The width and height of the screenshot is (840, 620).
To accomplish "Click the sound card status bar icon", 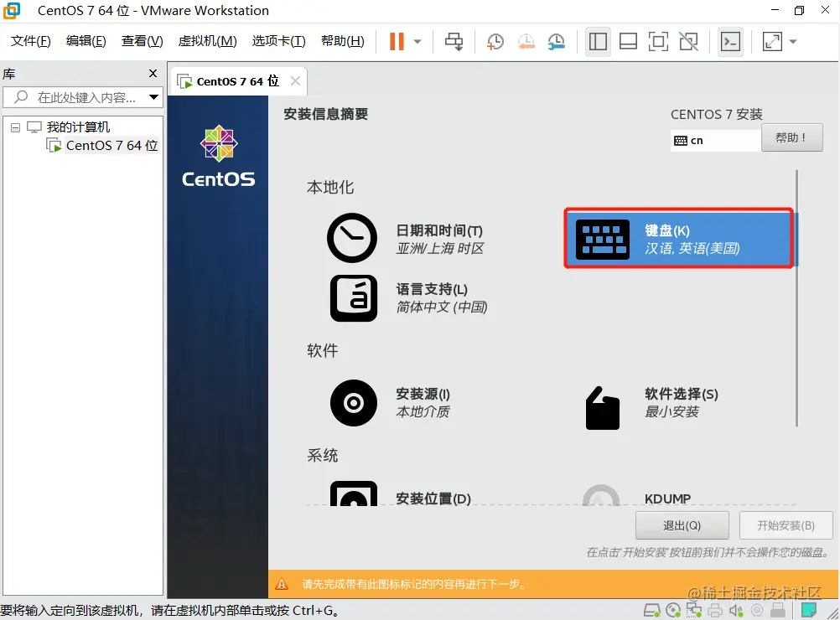I will pyautogui.click(x=736, y=610).
